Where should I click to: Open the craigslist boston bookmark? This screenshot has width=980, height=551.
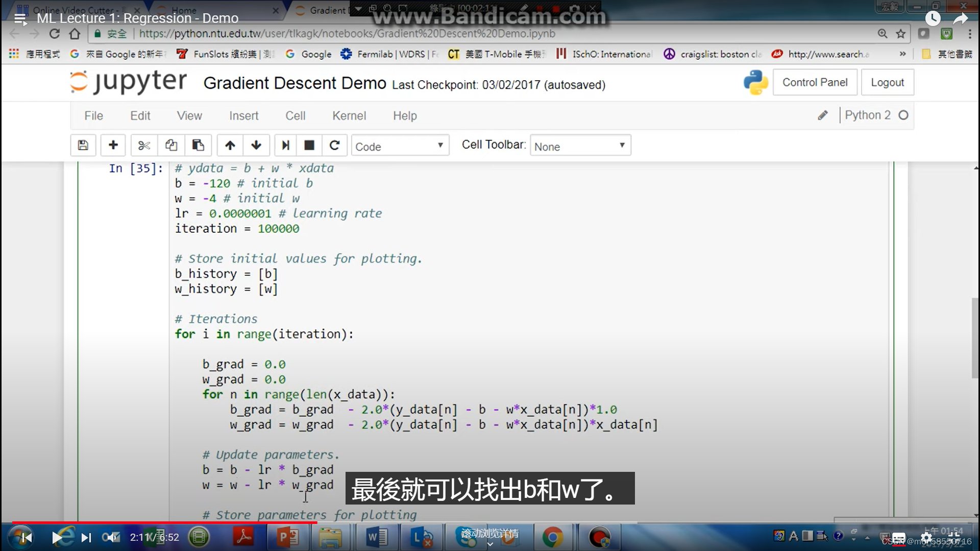tap(713, 54)
